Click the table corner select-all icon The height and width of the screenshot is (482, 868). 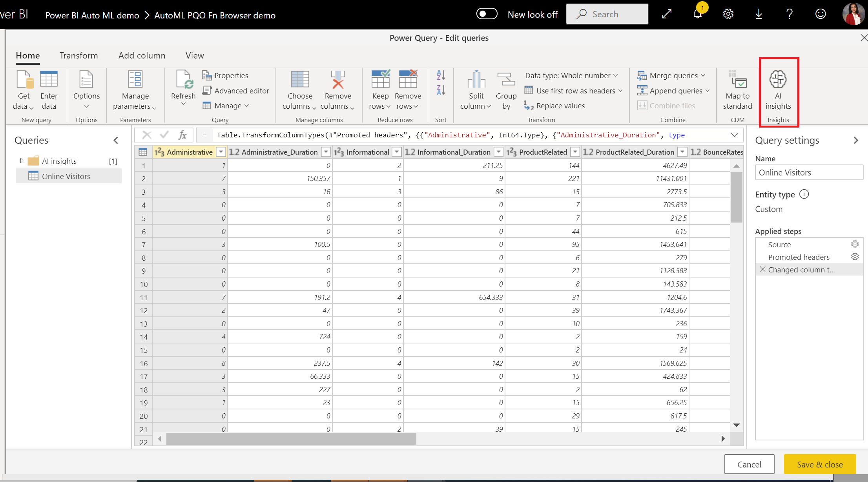pos(143,152)
